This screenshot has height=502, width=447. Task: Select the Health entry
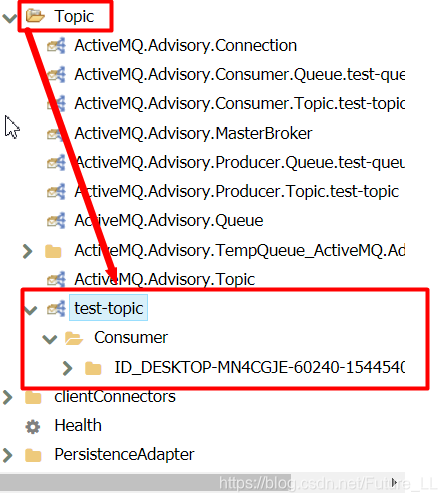click(78, 426)
